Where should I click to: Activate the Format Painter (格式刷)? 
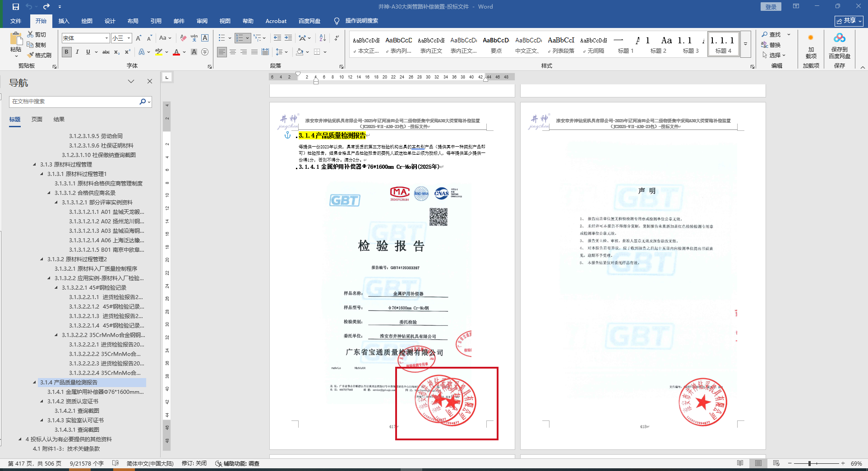click(x=39, y=55)
